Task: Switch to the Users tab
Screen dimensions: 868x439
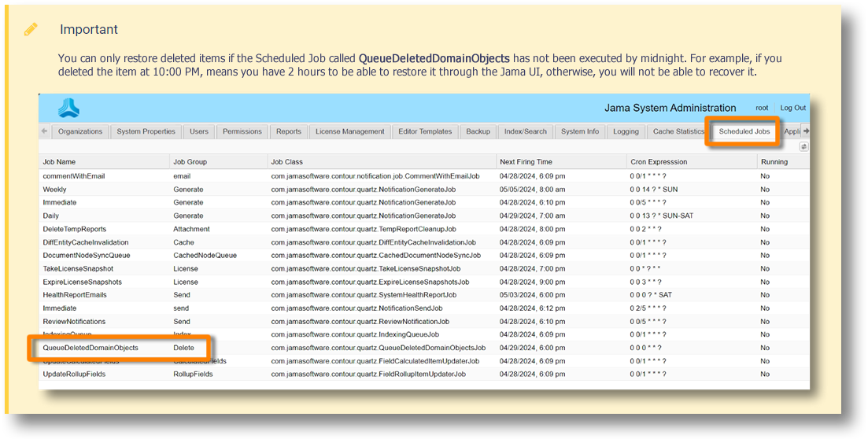Action: [x=199, y=131]
